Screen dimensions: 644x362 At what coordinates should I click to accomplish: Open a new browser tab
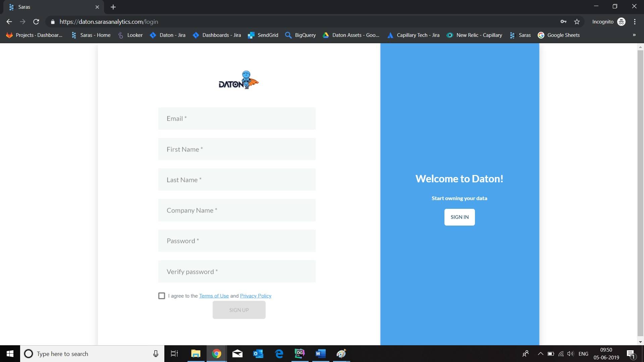tap(113, 7)
